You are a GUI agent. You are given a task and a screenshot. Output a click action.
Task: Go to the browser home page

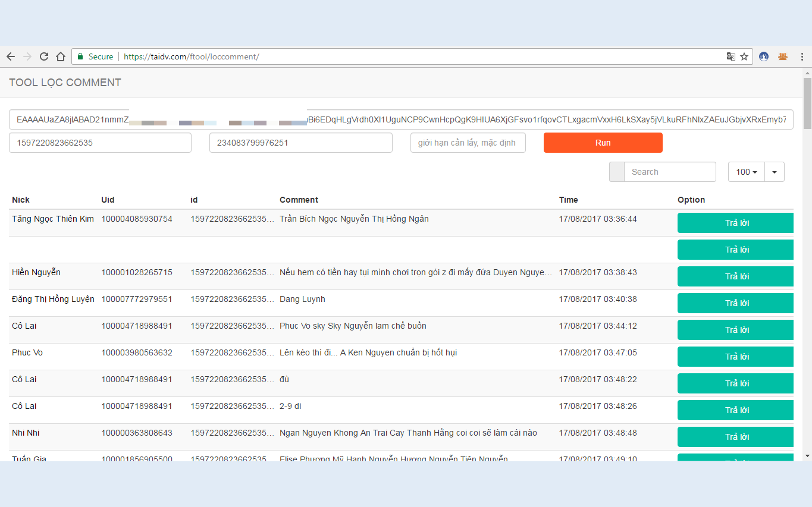click(60, 56)
